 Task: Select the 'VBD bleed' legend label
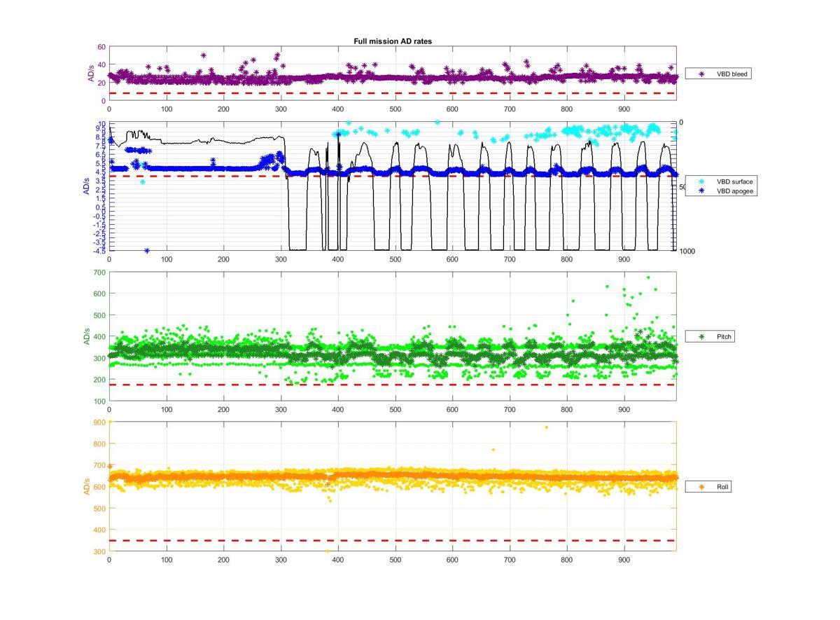tap(731, 74)
